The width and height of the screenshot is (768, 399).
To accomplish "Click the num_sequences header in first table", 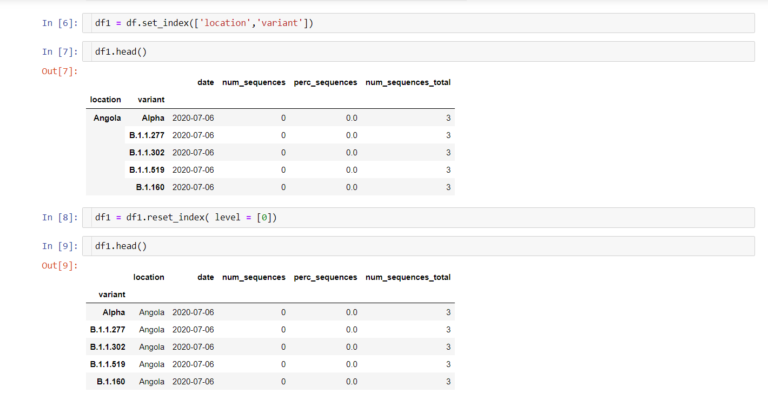I will [254, 82].
